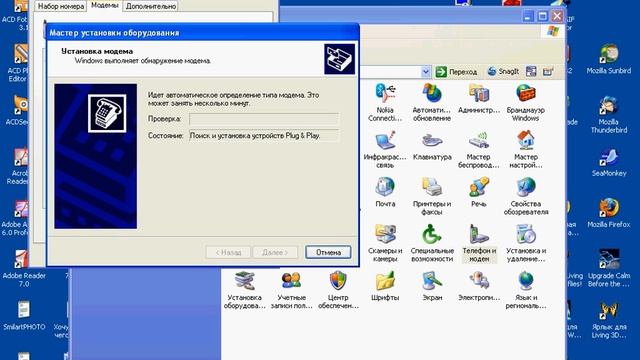Switch to Модемы tab
640x360 pixels.
click(x=104, y=5)
